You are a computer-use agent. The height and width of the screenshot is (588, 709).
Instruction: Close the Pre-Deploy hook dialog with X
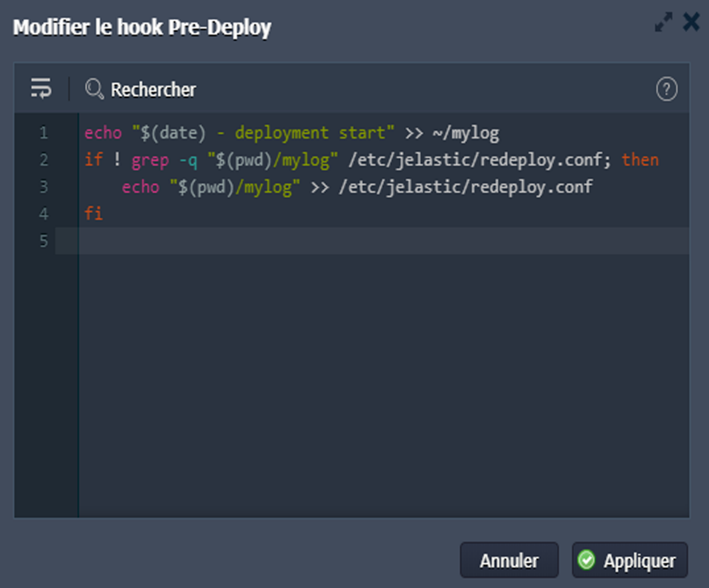click(x=691, y=23)
